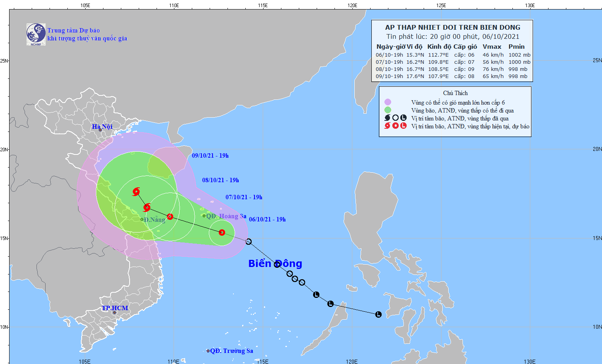Click the issue time text '20 giờ 00 phút, 06/10/2021'
Viewport: 602px width, 364px height.
[474, 36]
